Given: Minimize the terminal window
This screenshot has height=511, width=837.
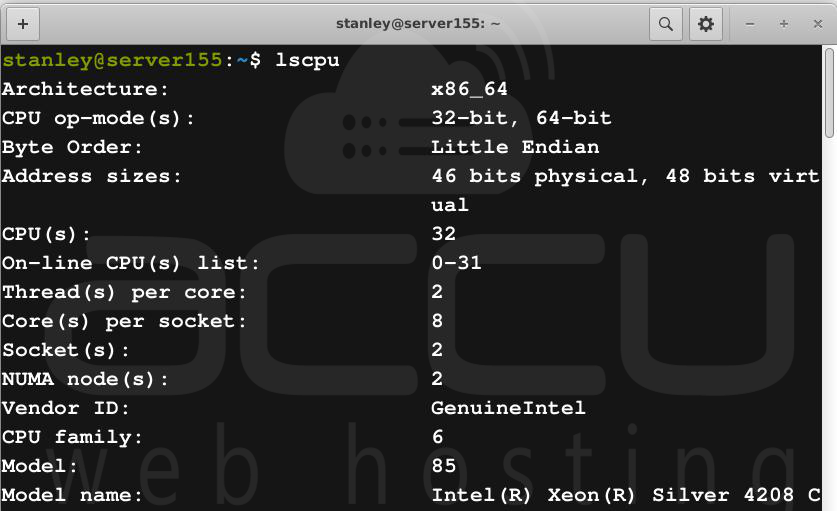Looking at the screenshot, I should pyautogui.click(x=750, y=24).
